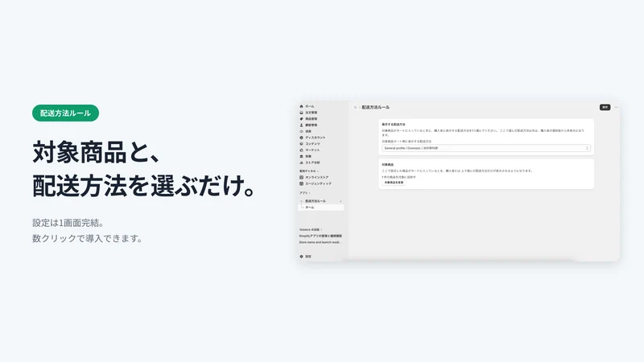644x362 pixels.
Task: Select the ホーム sub-item under 配送方法ルール
Action: pyautogui.click(x=320, y=208)
